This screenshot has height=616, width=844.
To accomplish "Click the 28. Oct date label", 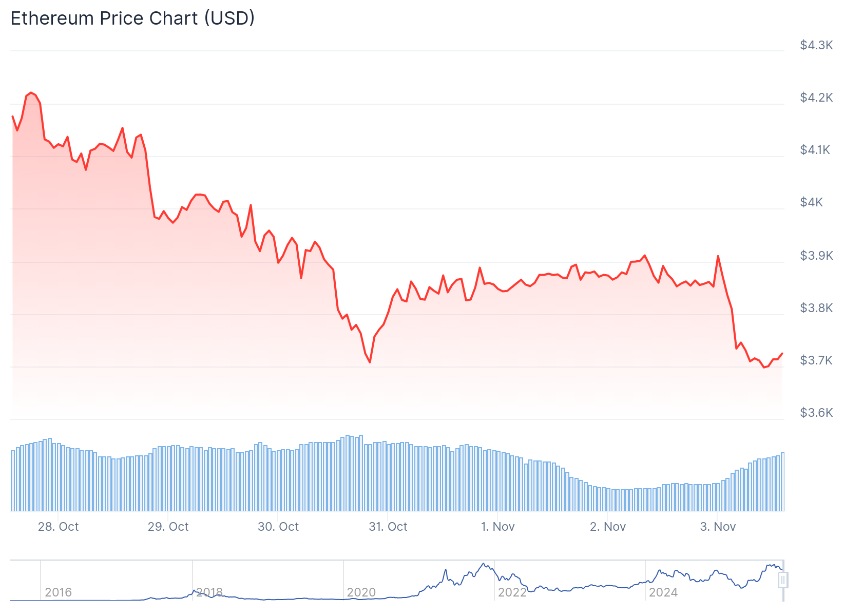I will (x=58, y=527).
